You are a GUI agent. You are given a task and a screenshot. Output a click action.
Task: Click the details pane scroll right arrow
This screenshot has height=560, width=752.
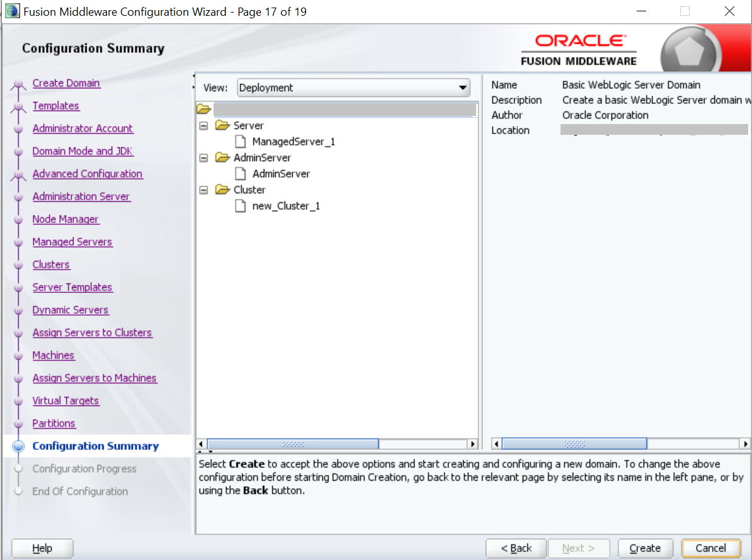745,444
